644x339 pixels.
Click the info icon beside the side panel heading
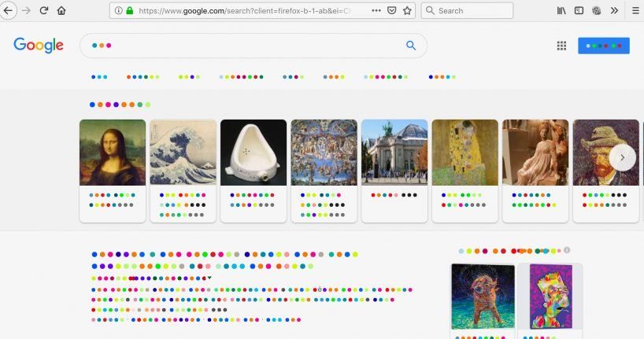click(567, 250)
